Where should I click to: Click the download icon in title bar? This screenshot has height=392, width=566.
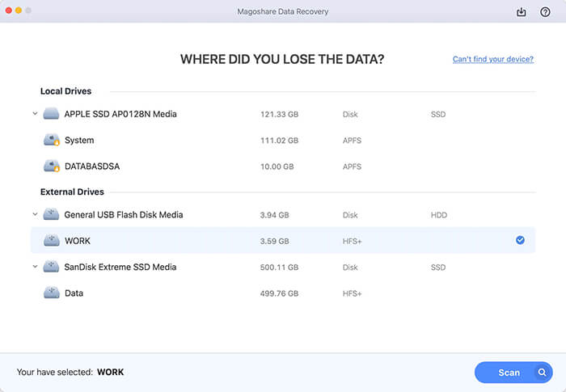[x=521, y=12]
